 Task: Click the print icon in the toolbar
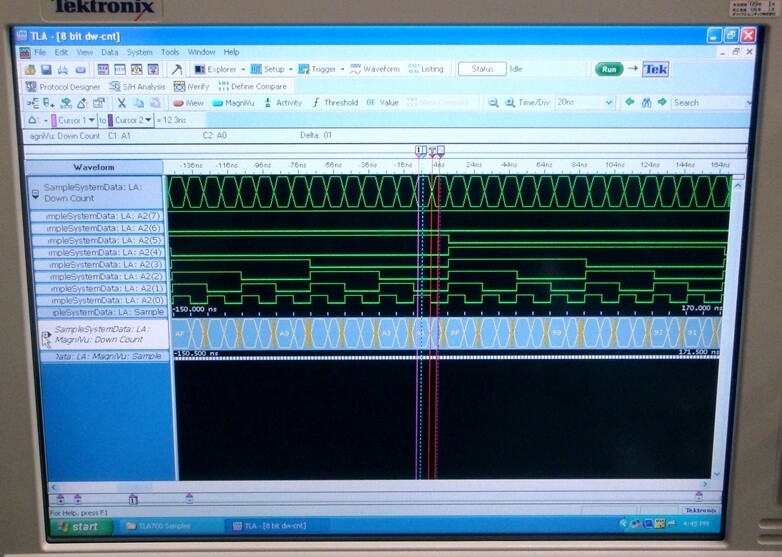pos(63,69)
